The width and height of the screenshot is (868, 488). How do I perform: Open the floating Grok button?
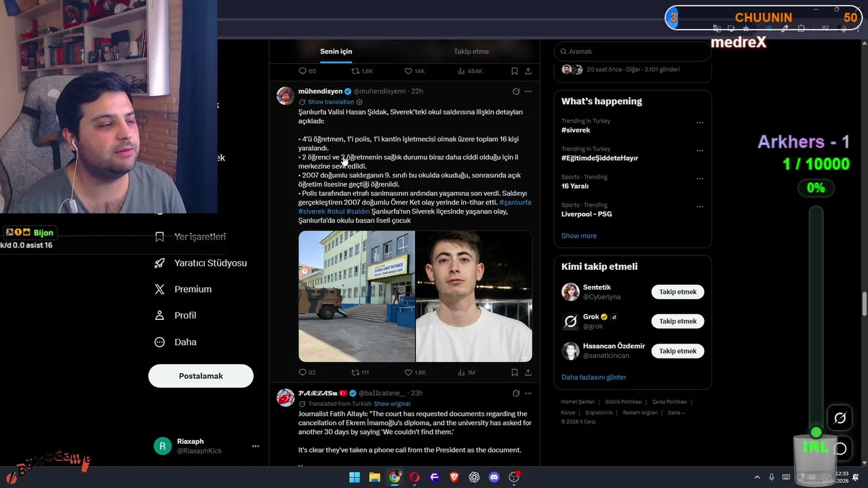tap(840, 418)
